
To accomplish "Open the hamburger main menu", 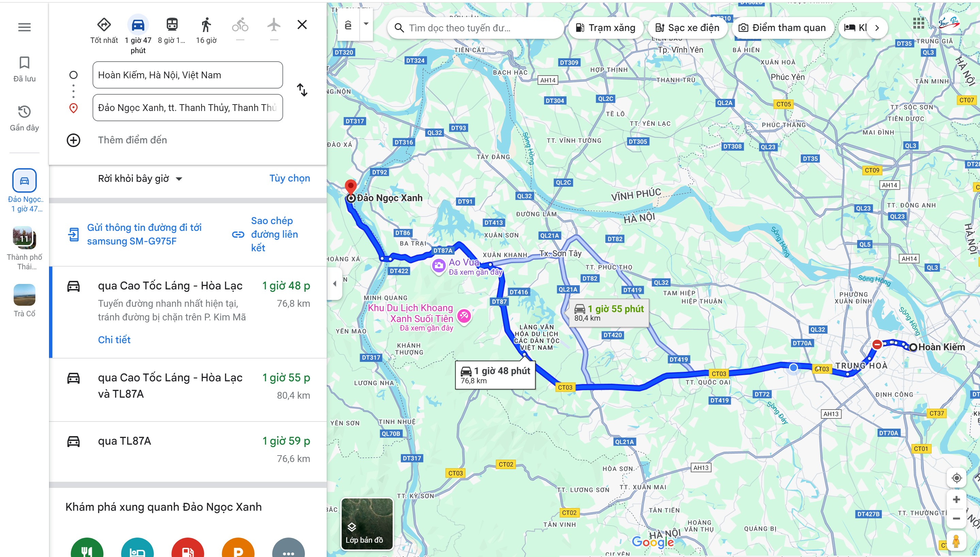I will 24,27.
